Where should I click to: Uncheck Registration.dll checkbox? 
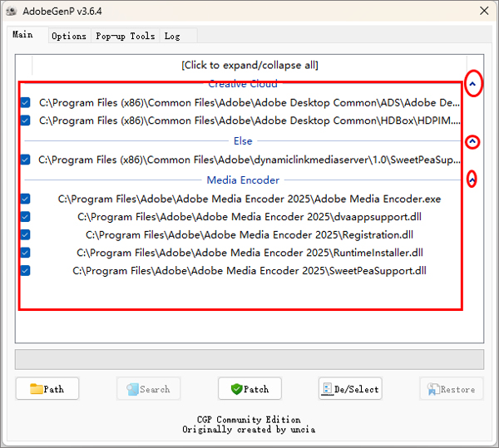[x=25, y=235]
